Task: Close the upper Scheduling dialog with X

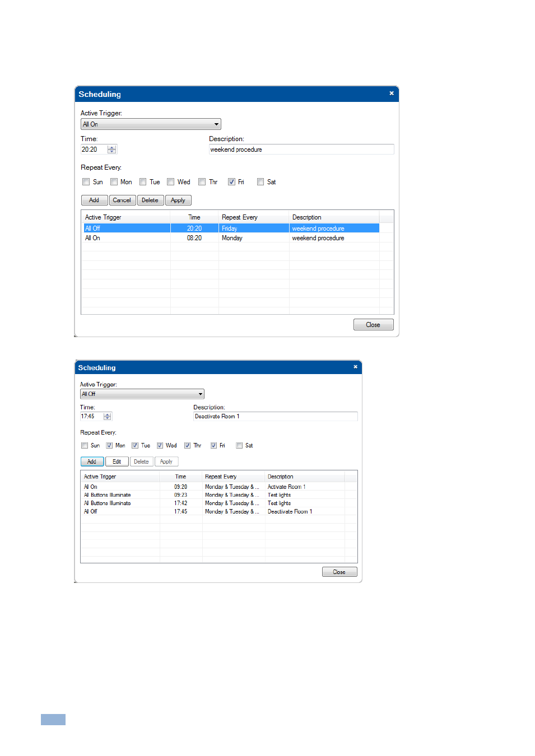Action: pyautogui.click(x=392, y=94)
